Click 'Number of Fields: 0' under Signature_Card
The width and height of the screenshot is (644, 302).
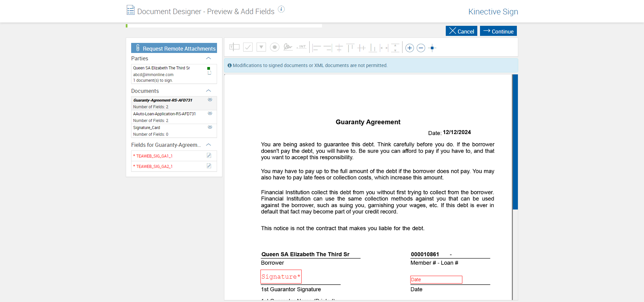tap(151, 134)
